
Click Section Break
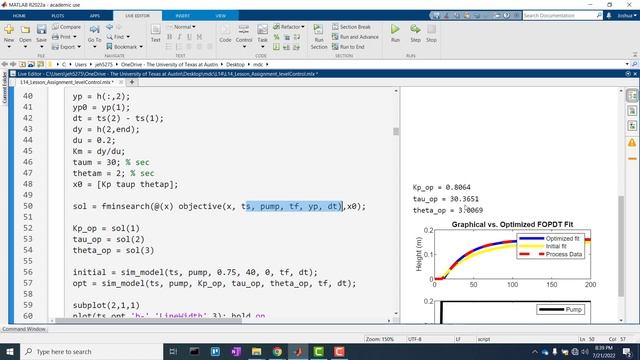(x=351, y=27)
